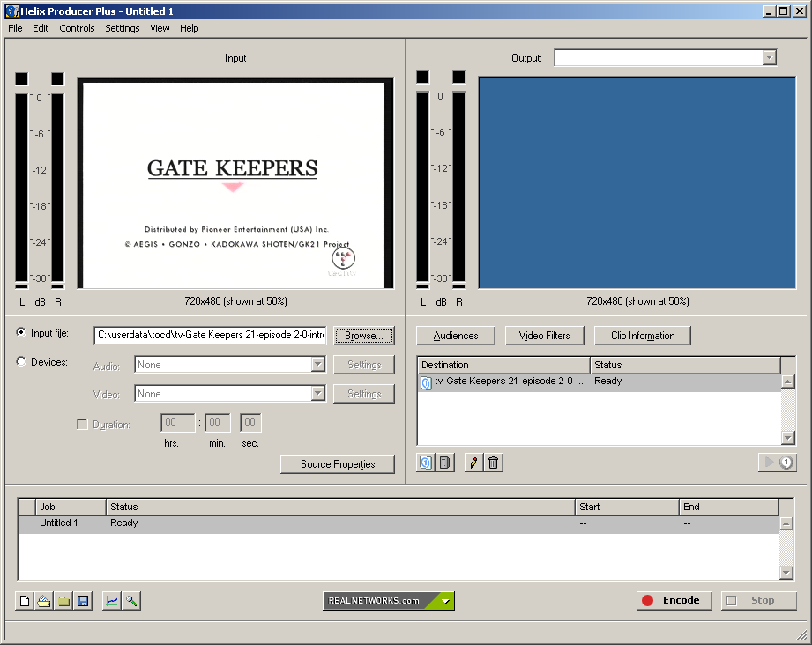
Task: Click the Destination column header
Action: coord(504,365)
